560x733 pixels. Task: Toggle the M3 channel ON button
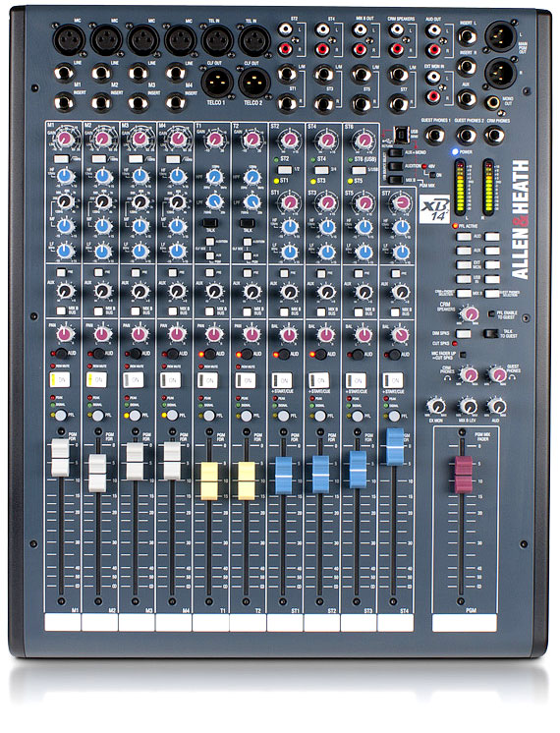click(x=135, y=380)
